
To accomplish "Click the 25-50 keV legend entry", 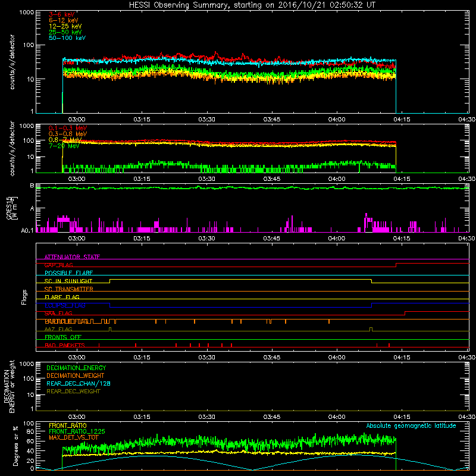I will pos(65,32).
